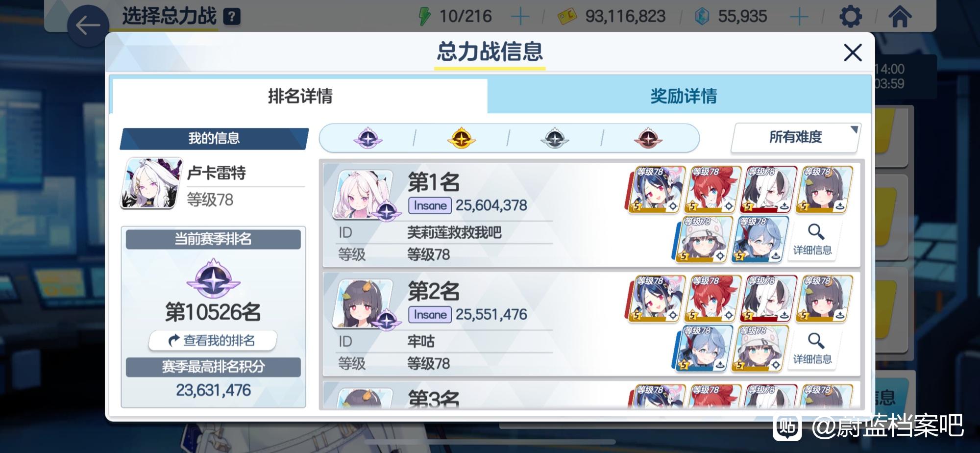Viewport: 980px width, 453px height.
Task: Filter by silver rank tier emblem
Action: pyautogui.click(x=555, y=138)
